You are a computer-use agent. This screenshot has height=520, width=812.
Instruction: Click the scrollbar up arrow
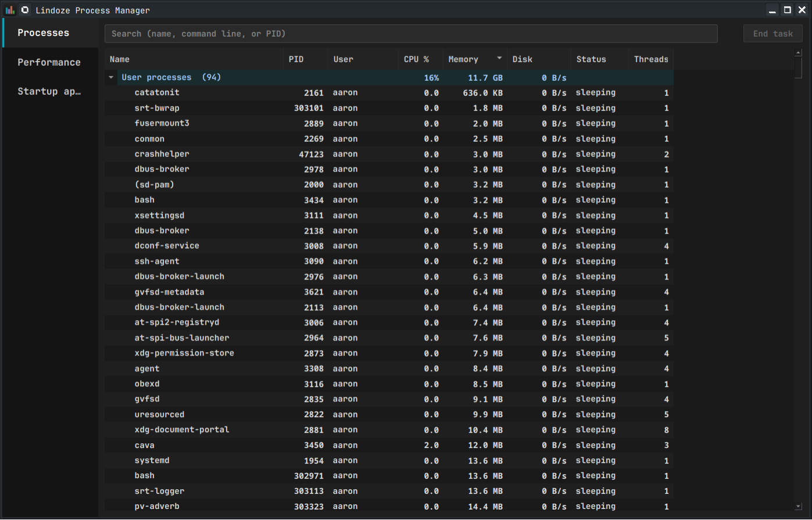click(798, 53)
